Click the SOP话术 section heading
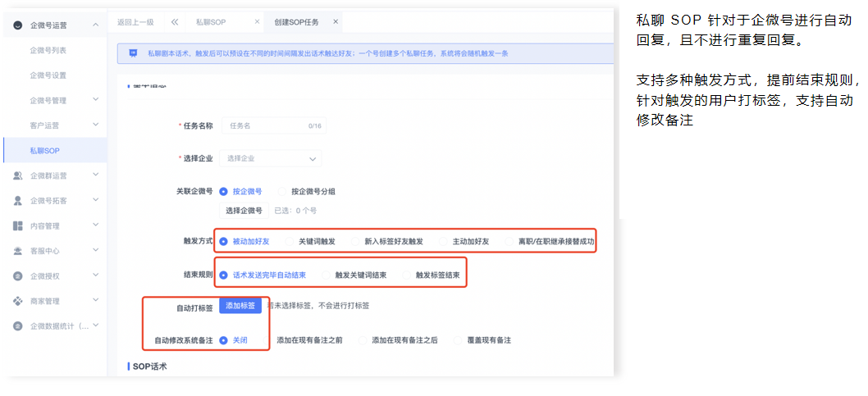Viewport: 868px width, 396px height. pyautogui.click(x=150, y=366)
